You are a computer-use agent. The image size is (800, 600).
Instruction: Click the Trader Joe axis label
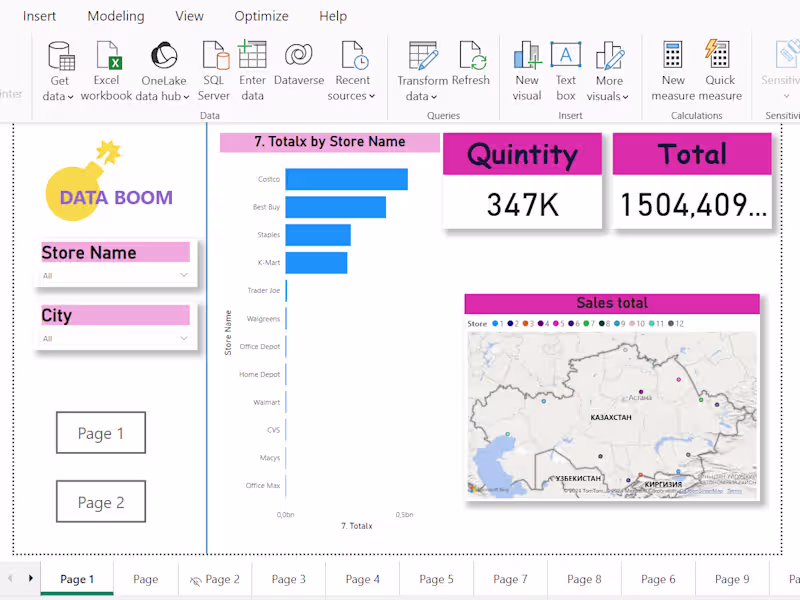tap(263, 290)
